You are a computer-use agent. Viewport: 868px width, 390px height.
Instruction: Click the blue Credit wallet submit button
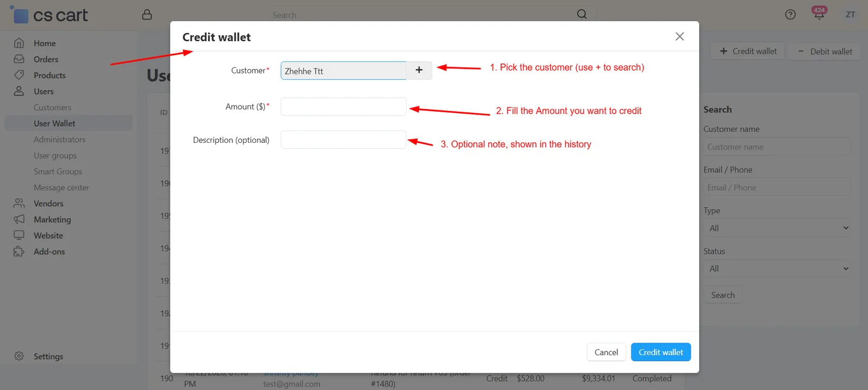(661, 352)
